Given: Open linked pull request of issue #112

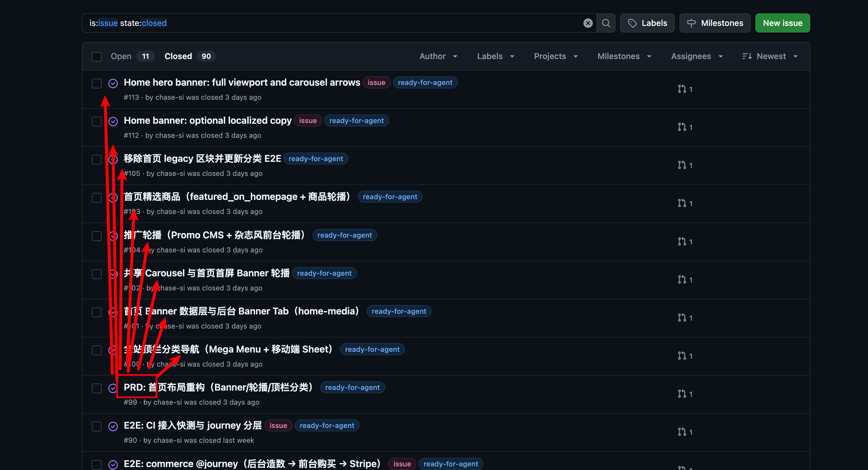Looking at the screenshot, I should pos(685,127).
